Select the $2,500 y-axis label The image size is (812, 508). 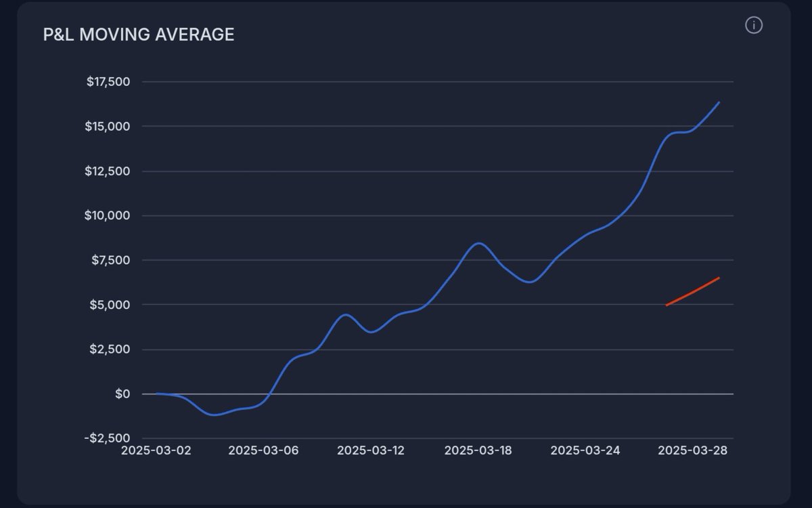pyautogui.click(x=111, y=350)
